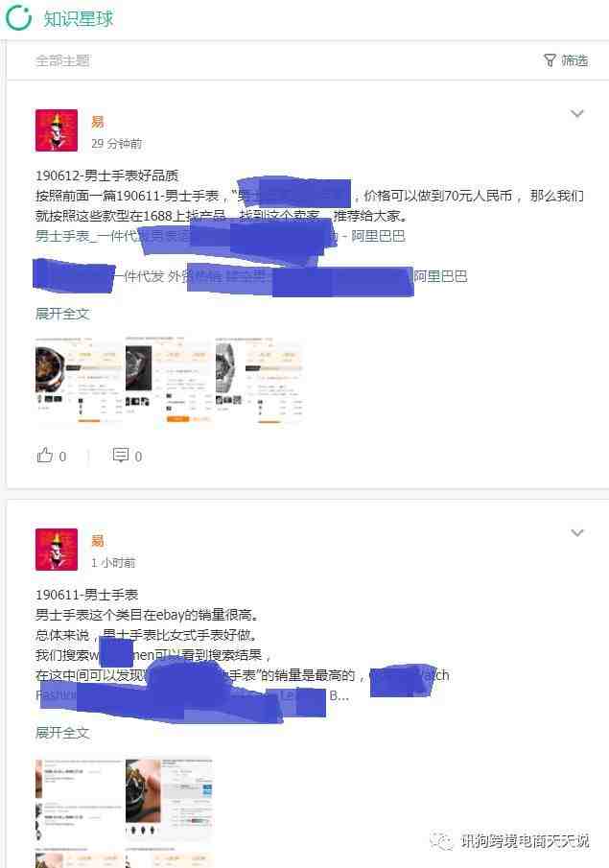Click the avatar on the 29分钟前 post
The image size is (609, 868).
click(57, 130)
